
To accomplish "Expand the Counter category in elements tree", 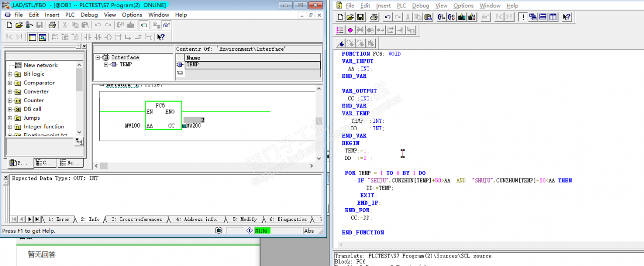I will click(x=10, y=100).
